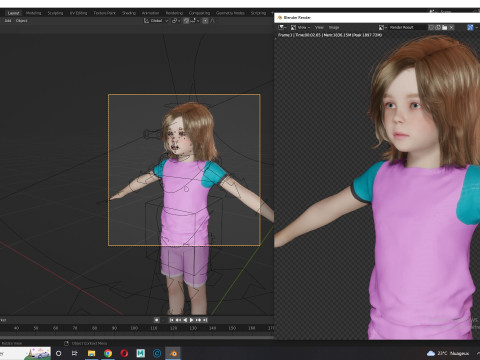Screen dimensions: 480x360
Task: Toggle the snapping magnet button
Action: [186, 21]
